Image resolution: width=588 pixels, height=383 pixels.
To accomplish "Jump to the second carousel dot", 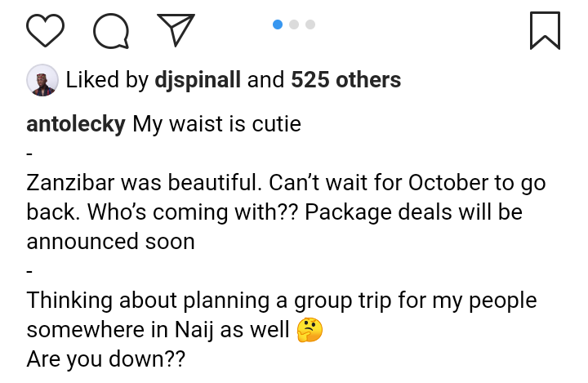I will pyautogui.click(x=294, y=24).
